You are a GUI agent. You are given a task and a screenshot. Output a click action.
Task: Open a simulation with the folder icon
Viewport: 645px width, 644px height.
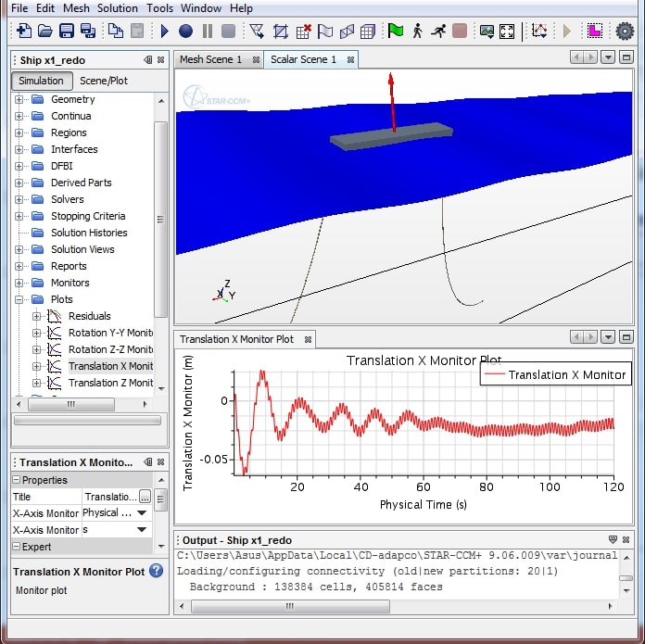coord(45,31)
